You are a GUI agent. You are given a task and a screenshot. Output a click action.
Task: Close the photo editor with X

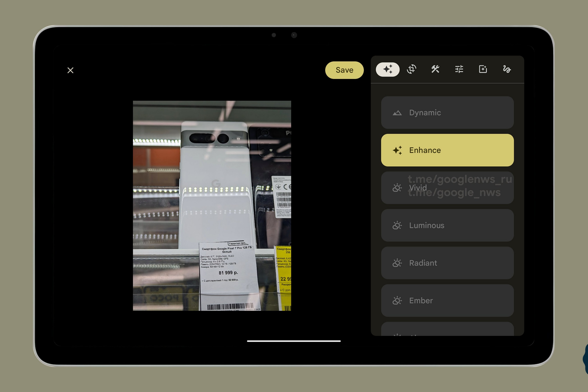point(71,70)
